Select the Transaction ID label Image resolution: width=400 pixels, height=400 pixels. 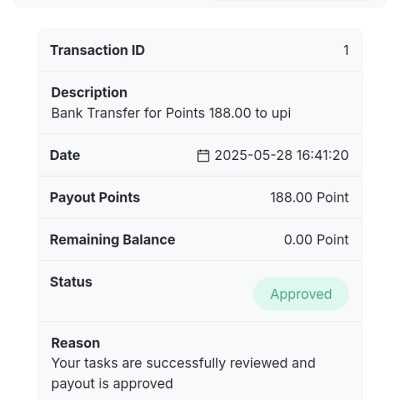(x=97, y=50)
